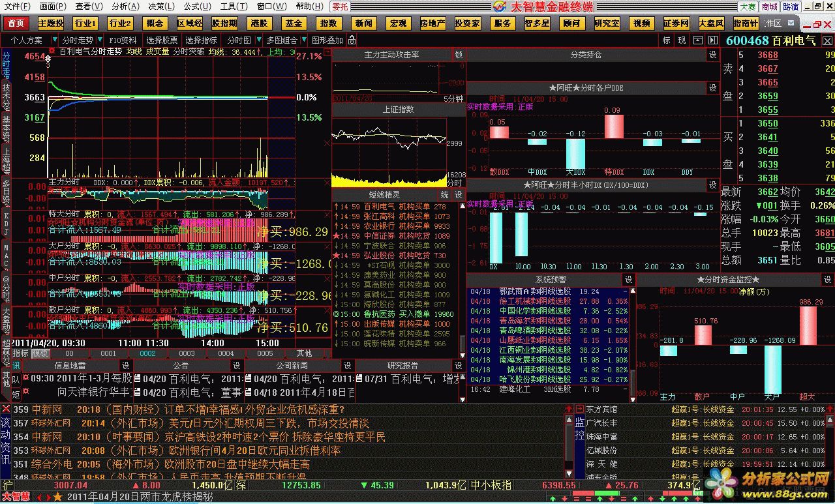Open the 研究室 toolbar button
This screenshot has width=835, height=504.
point(607,23)
